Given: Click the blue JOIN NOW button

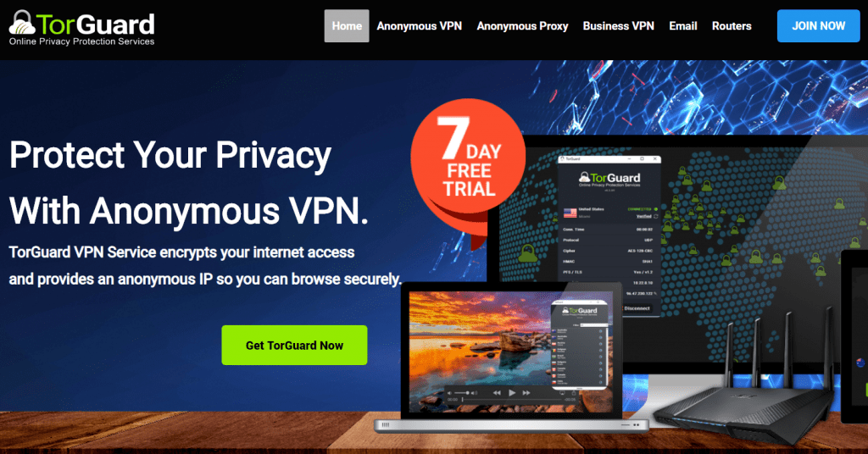Looking at the screenshot, I should 818,26.
